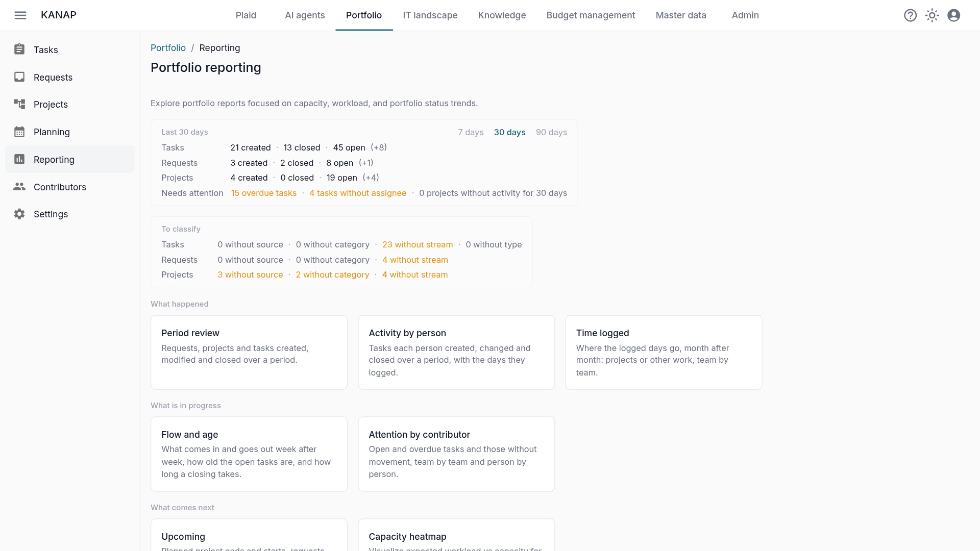Screen dimensions: 980x551
Task: Click the Planning calendar icon in sidebar
Action: tap(19, 132)
